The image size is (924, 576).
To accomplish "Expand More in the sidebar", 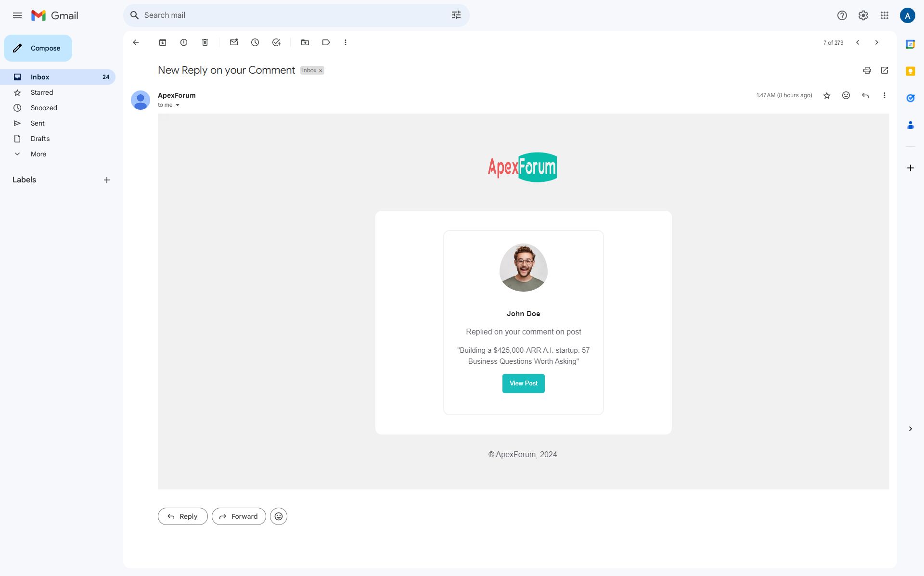I will (x=38, y=154).
